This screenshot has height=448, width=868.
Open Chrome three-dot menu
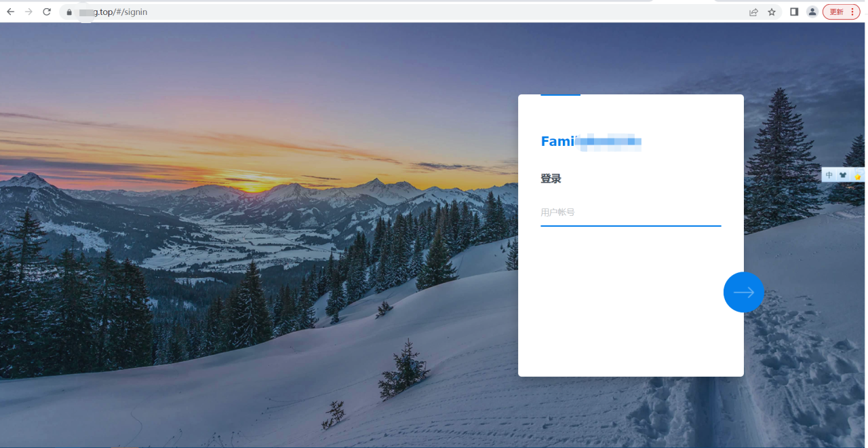click(852, 12)
